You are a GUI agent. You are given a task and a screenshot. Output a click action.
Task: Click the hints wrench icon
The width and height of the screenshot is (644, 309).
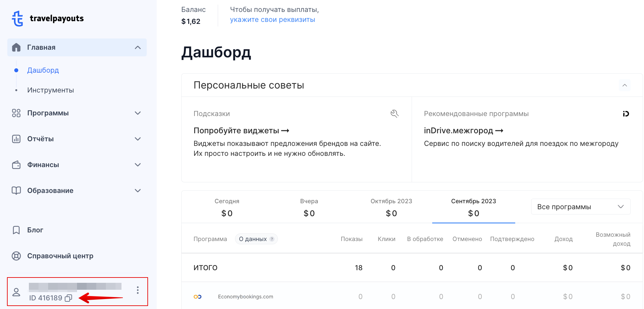tap(394, 114)
